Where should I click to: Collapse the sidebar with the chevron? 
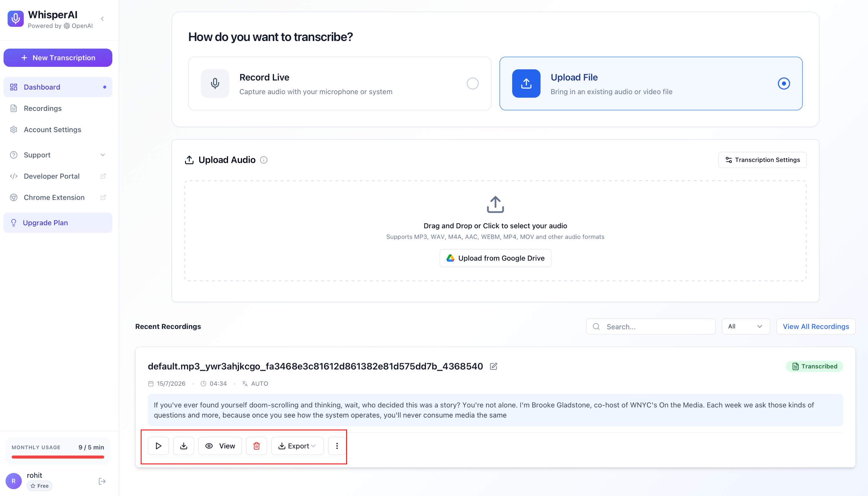[x=102, y=19]
